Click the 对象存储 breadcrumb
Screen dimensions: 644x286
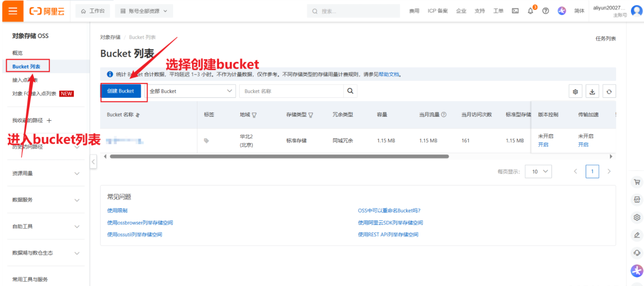pyautogui.click(x=110, y=37)
